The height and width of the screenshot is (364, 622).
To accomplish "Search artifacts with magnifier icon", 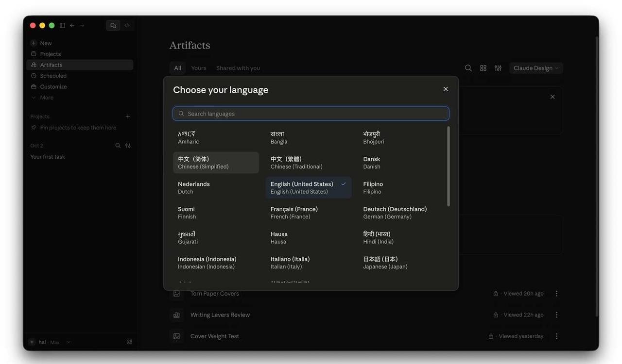I will [468, 68].
